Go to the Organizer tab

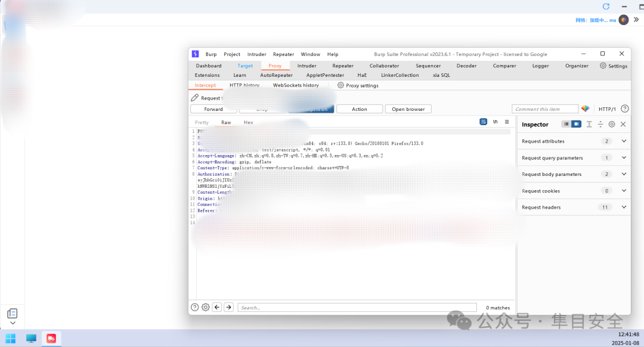click(x=577, y=66)
